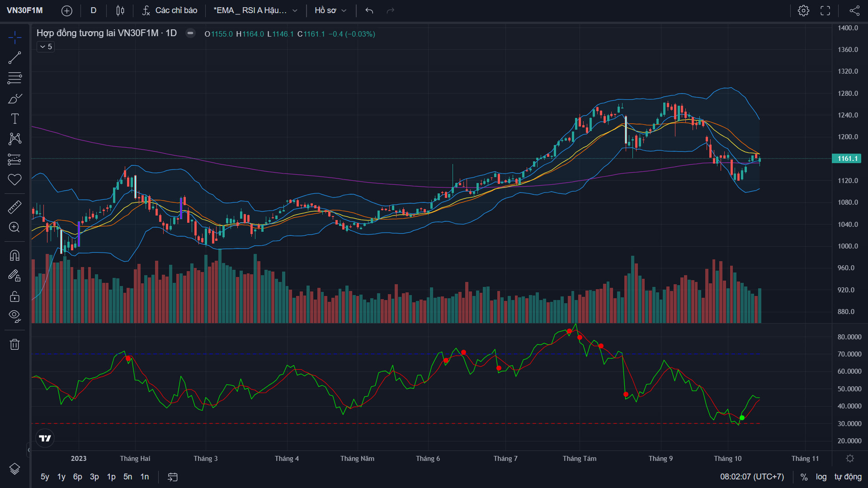
Task: Select the 3p time range
Action: (x=94, y=477)
